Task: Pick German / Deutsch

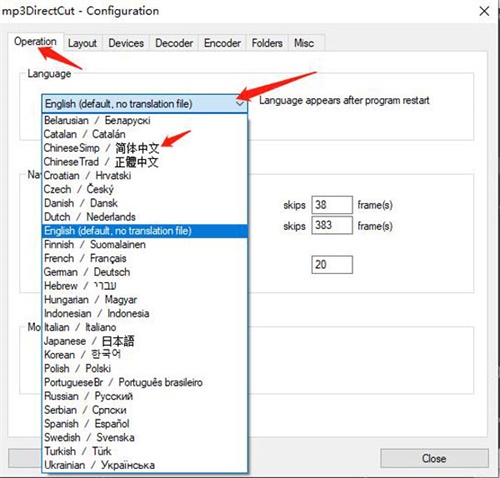Action: 145,272
